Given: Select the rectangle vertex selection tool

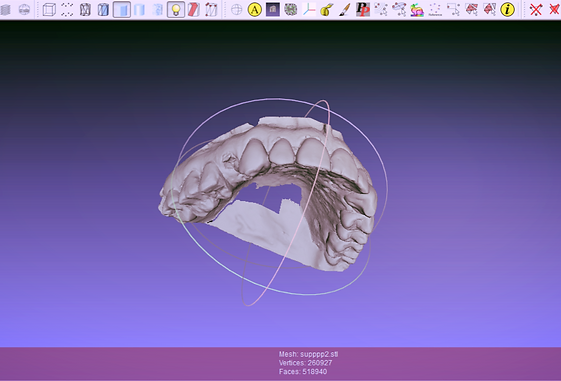Looking at the screenshot, I should pyautogui.click(x=453, y=10).
